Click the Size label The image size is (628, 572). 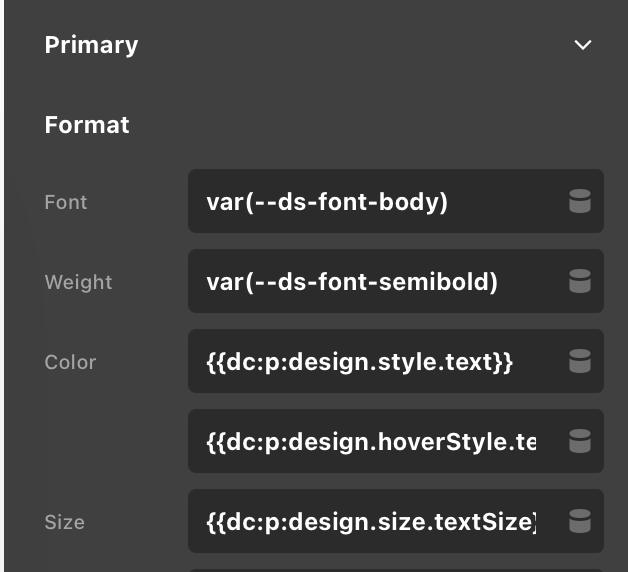(x=64, y=522)
